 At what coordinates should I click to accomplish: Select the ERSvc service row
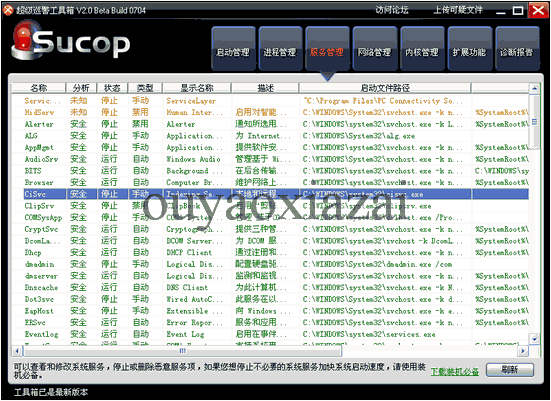270,322
